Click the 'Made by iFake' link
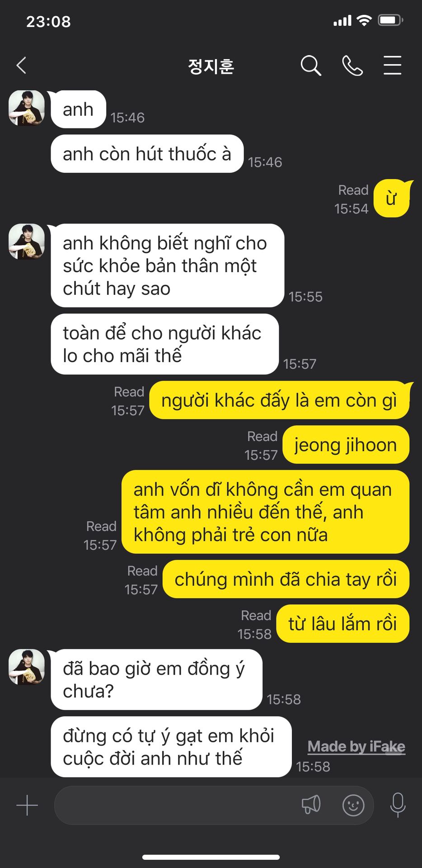422x868 pixels. [356, 746]
